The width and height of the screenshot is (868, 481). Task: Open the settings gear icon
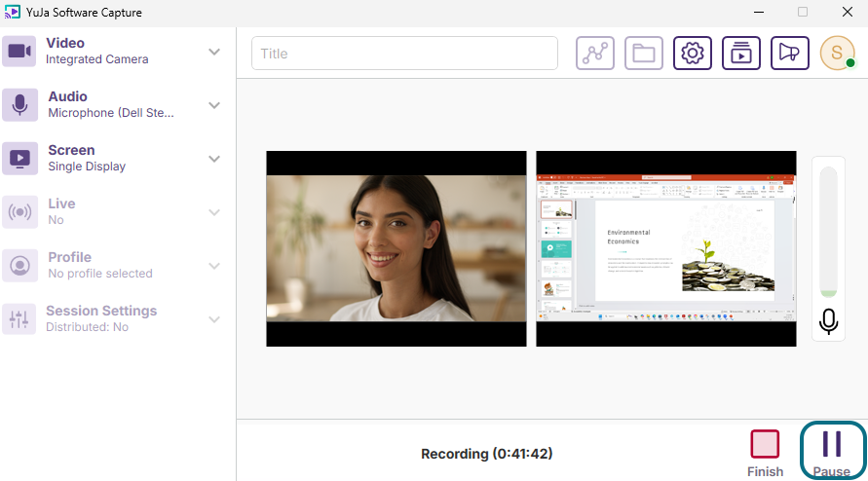click(692, 54)
